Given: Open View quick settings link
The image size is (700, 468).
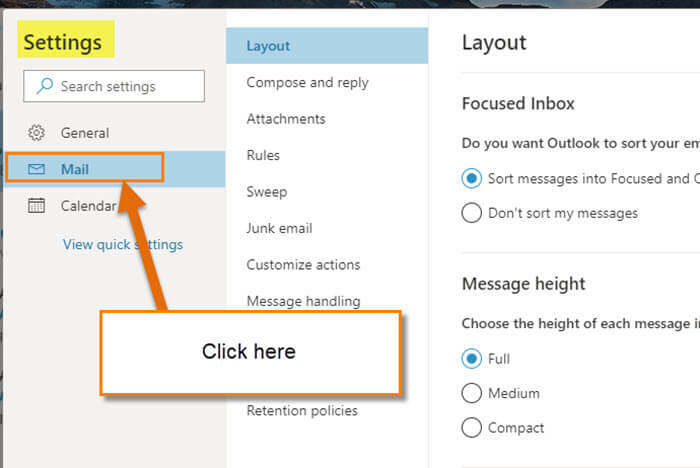Looking at the screenshot, I should click(123, 245).
